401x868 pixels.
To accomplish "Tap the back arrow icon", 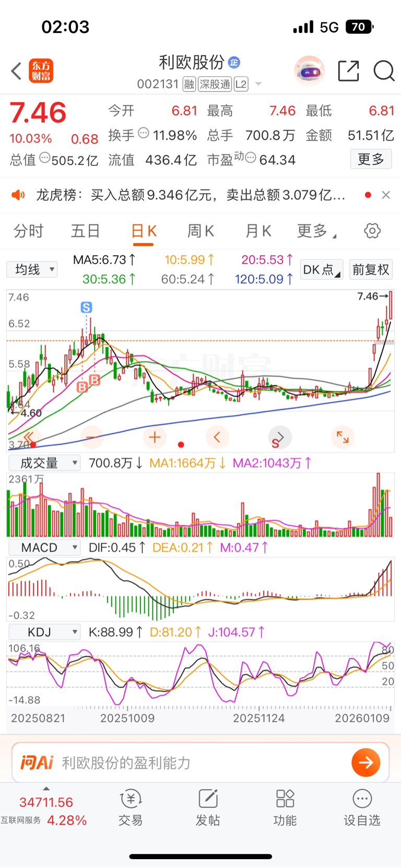I will (17, 71).
